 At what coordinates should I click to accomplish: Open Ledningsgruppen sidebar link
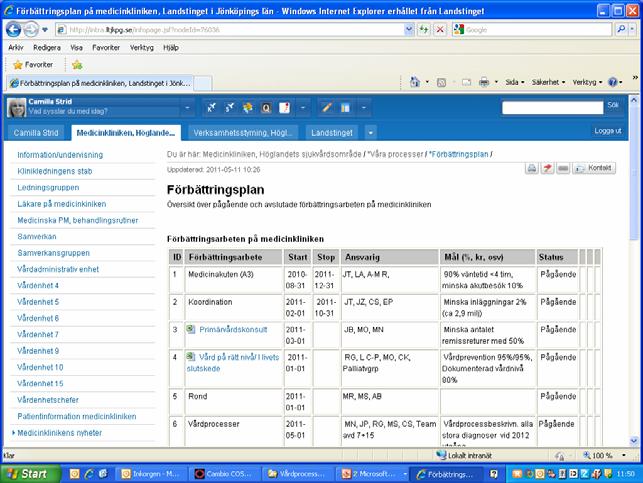(x=48, y=188)
